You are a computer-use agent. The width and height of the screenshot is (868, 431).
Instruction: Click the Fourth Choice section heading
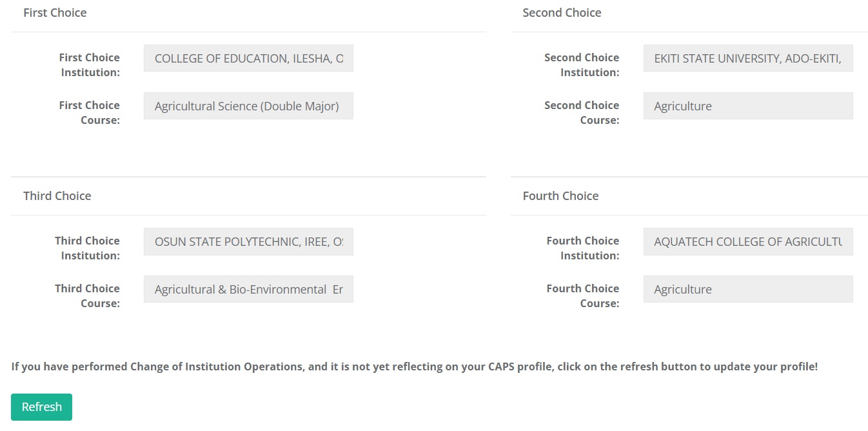pos(560,196)
